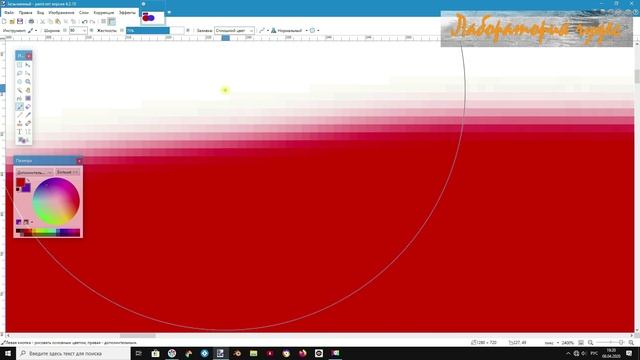
Task: Click the Print toolbar icon
Action: (31, 21)
